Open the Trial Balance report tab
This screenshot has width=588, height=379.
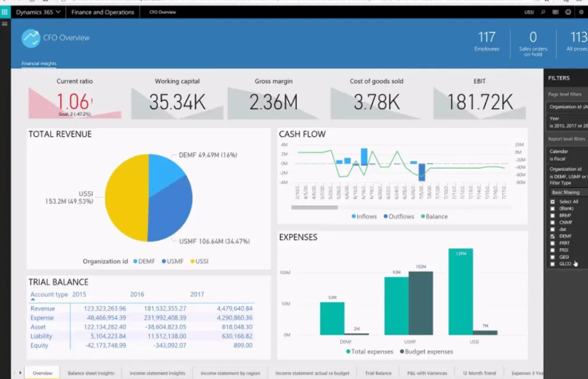(379, 373)
